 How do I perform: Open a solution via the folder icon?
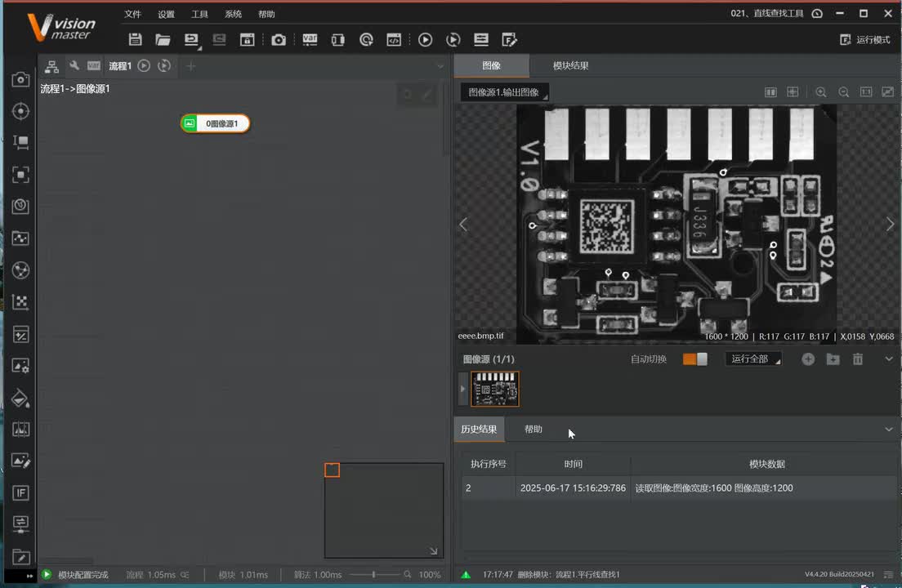[x=163, y=39]
